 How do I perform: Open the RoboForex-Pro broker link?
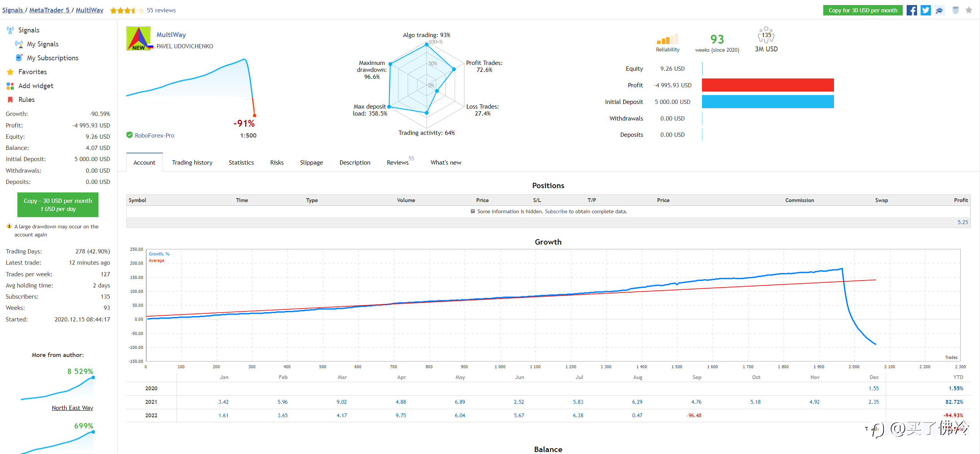pos(154,136)
